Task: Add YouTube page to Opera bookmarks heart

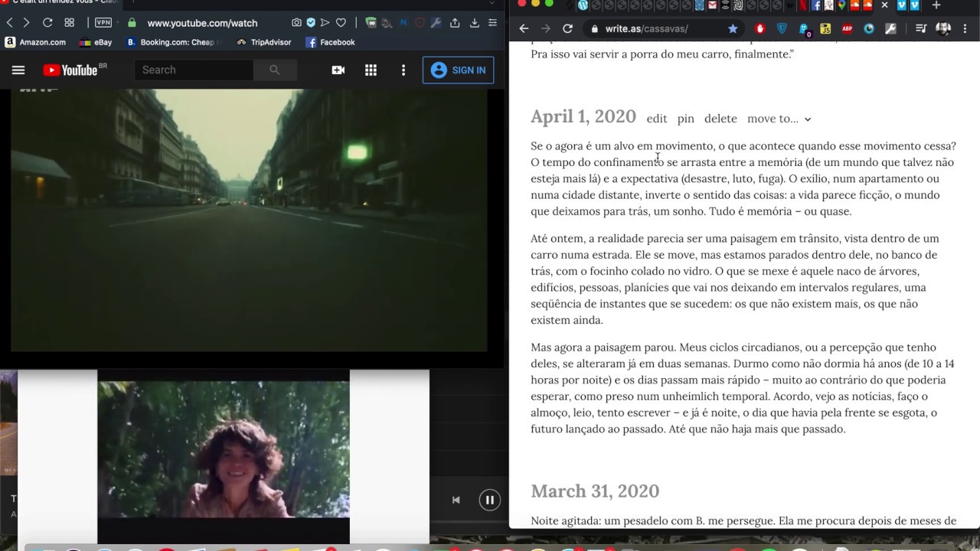Action: (x=341, y=23)
